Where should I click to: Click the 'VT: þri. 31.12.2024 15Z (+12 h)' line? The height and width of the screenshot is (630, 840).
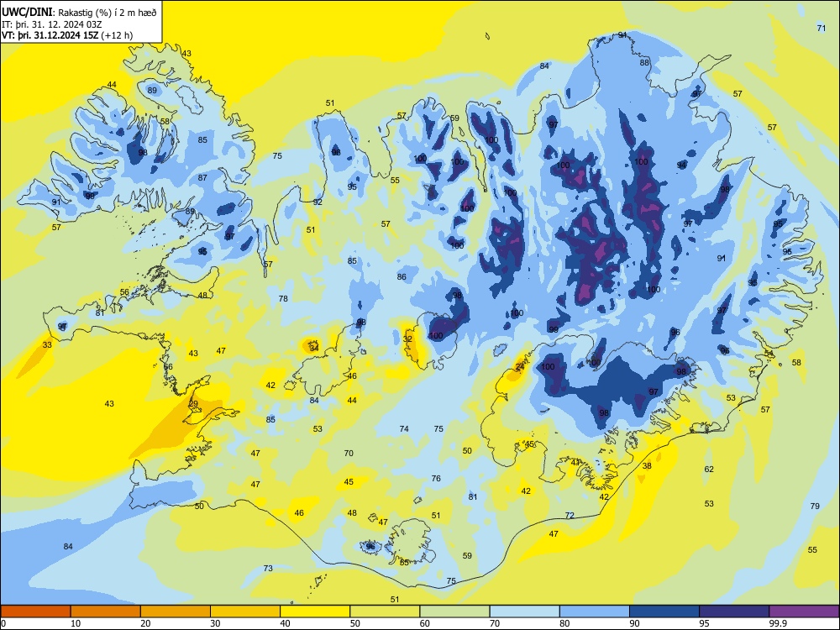point(67,35)
